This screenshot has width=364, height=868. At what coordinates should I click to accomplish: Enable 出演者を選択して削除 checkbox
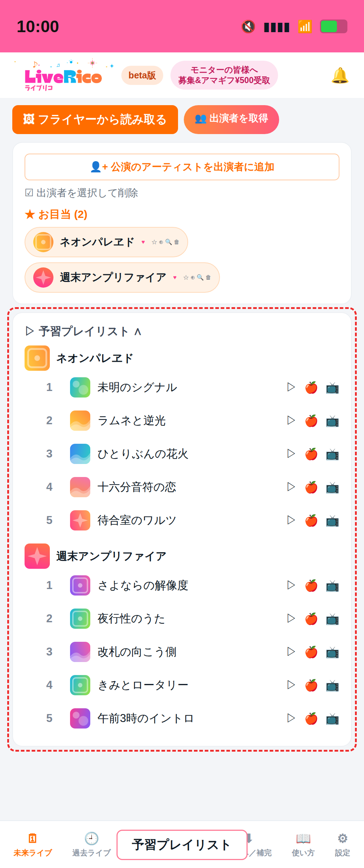[82, 193]
